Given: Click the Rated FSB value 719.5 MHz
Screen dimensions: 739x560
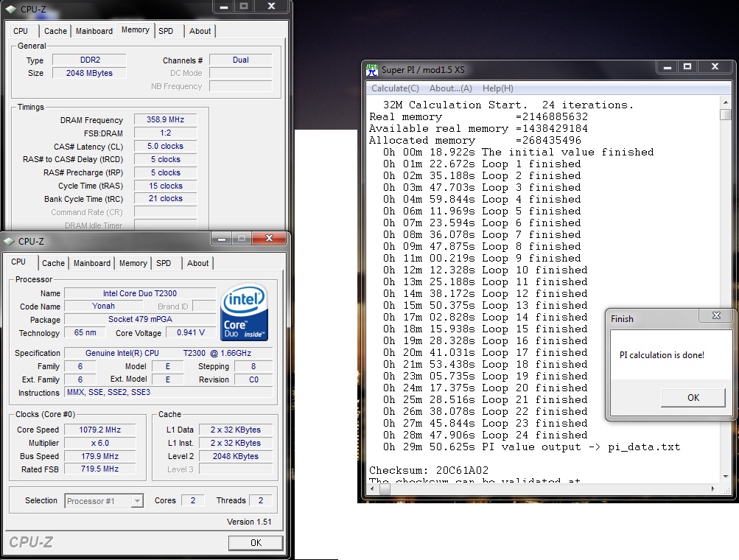Looking at the screenshot, I should 100,469.
